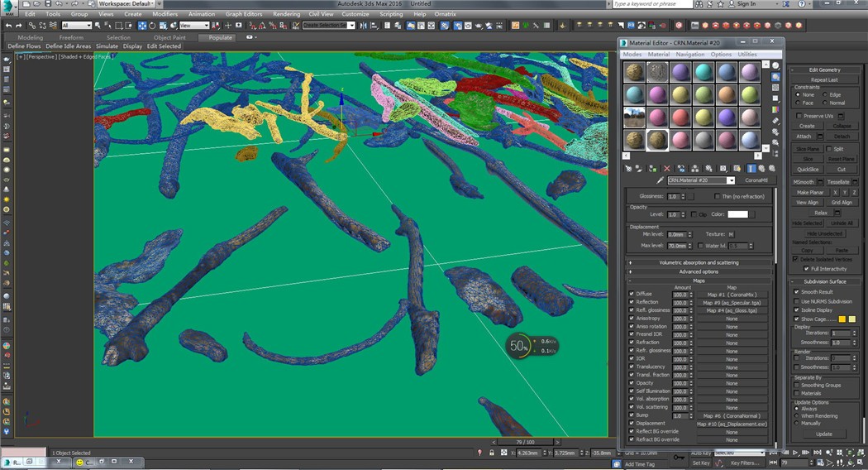Click the CoronaMtl material type button
This screenshot has height=470, width=868.
click(756, 180)
